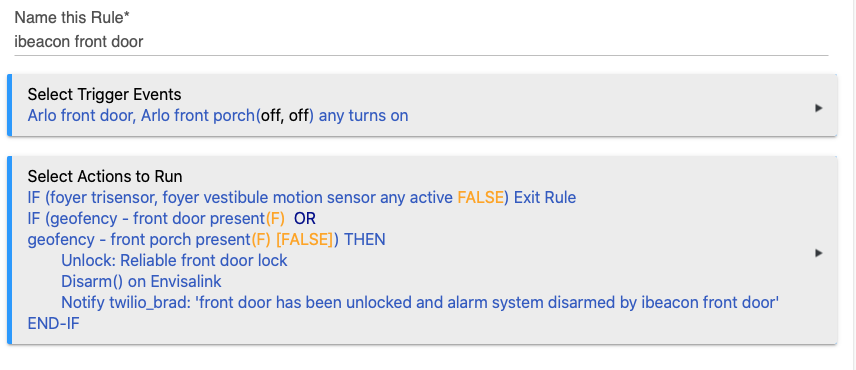856x370 pixels.
Task: Select the Arlo front door trigger text
Action: coord(79,116)
